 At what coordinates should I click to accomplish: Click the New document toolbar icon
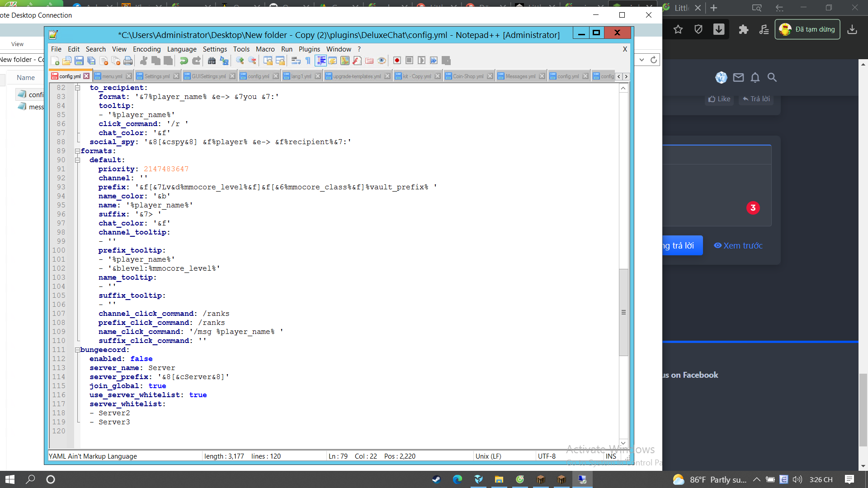tap(55, 61)
